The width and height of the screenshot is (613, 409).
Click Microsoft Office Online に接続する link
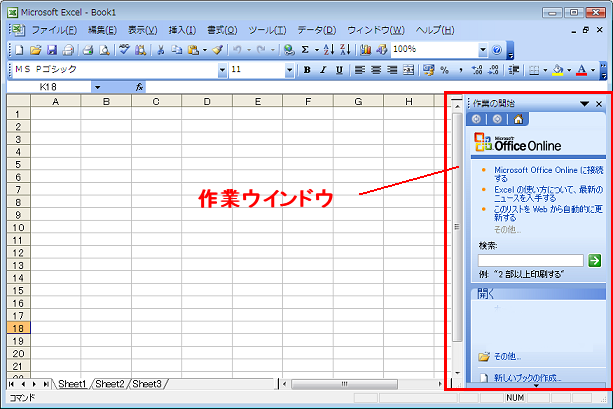(548, 174)
